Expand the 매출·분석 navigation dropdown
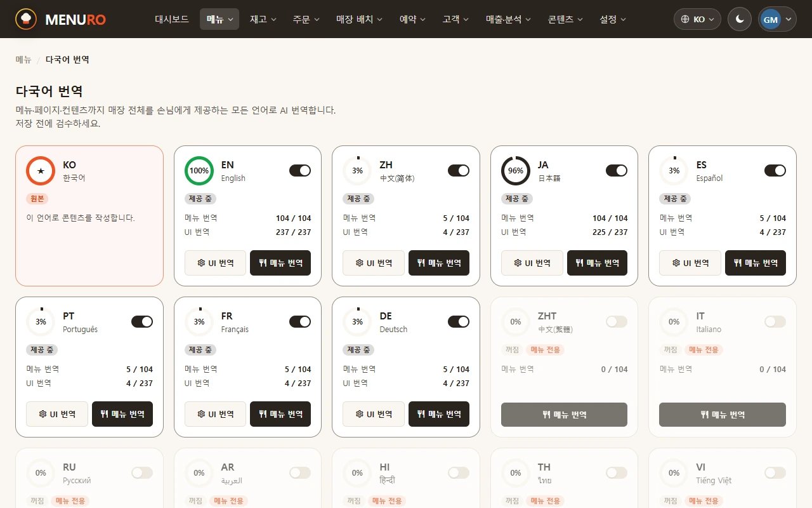The image size is (812, 508). coord(509,19)
